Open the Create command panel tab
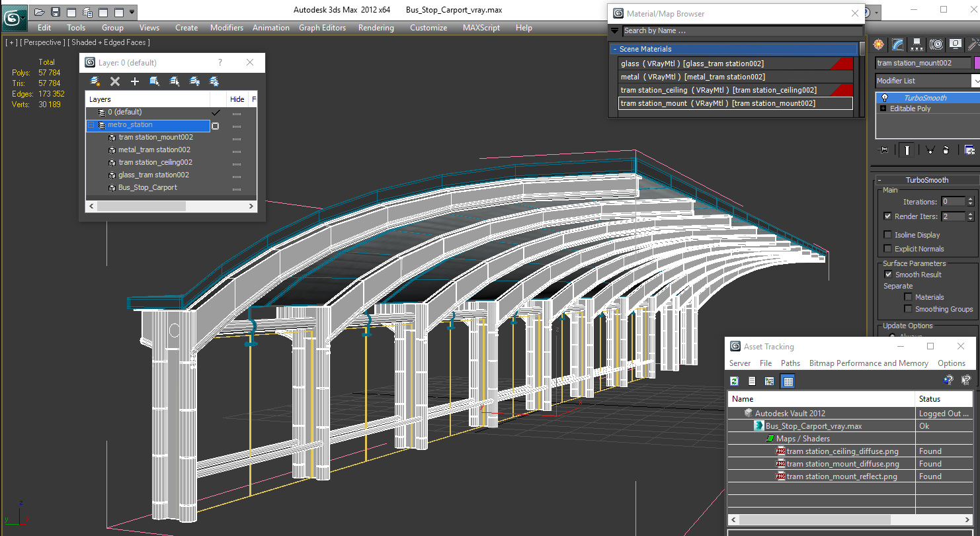 [x=878, y=44]
